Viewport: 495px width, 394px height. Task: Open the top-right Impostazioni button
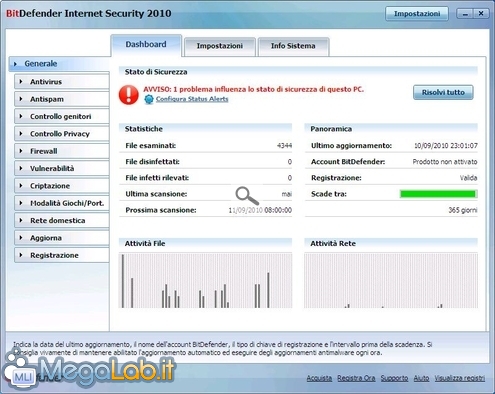417,14
